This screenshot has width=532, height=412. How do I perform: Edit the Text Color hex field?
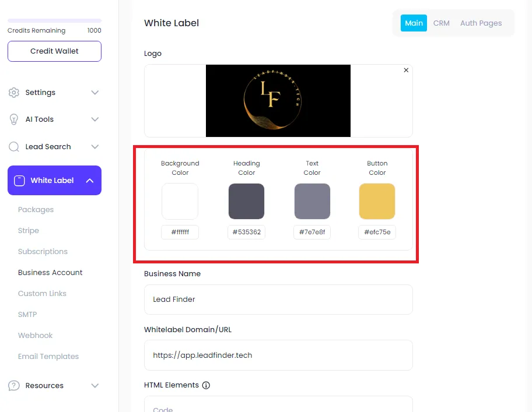[x=312, y=232]
